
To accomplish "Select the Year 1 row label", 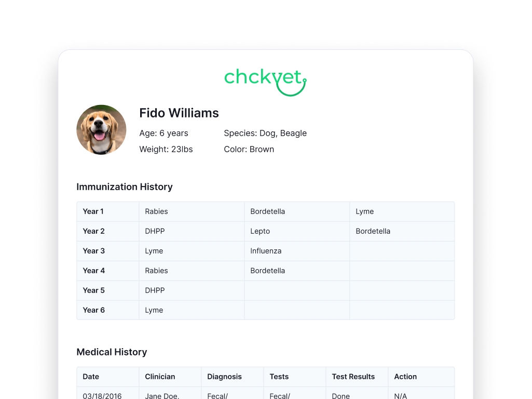I will click(93, 211).
